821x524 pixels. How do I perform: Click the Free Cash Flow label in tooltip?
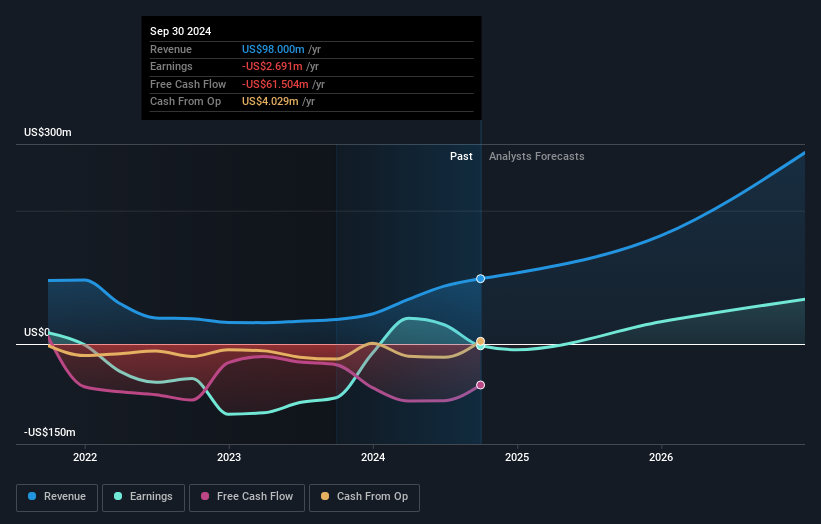point(188,84)
